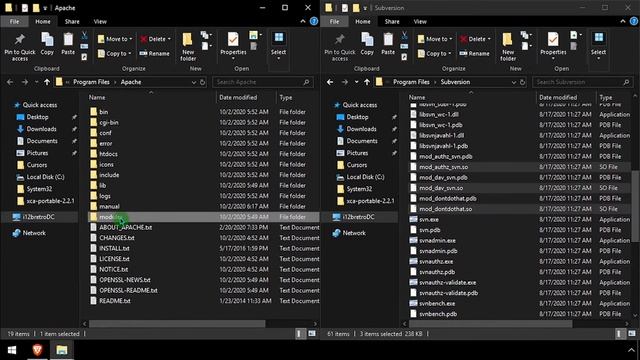Click the Paste icon in Apache window ribbon
The height and width of the screenshot is (360, 640).
68,44
